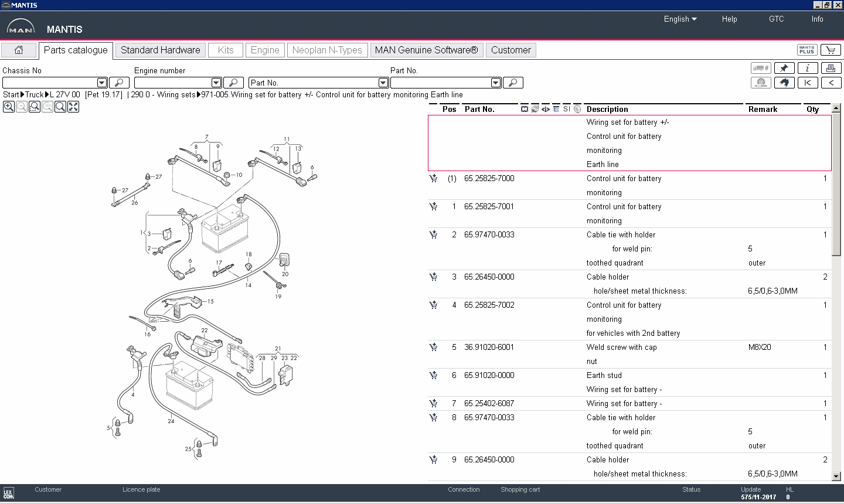Viewport: 844px width, 504px height.
Task: Click the GTC link
Action: [x=776, y=19]
